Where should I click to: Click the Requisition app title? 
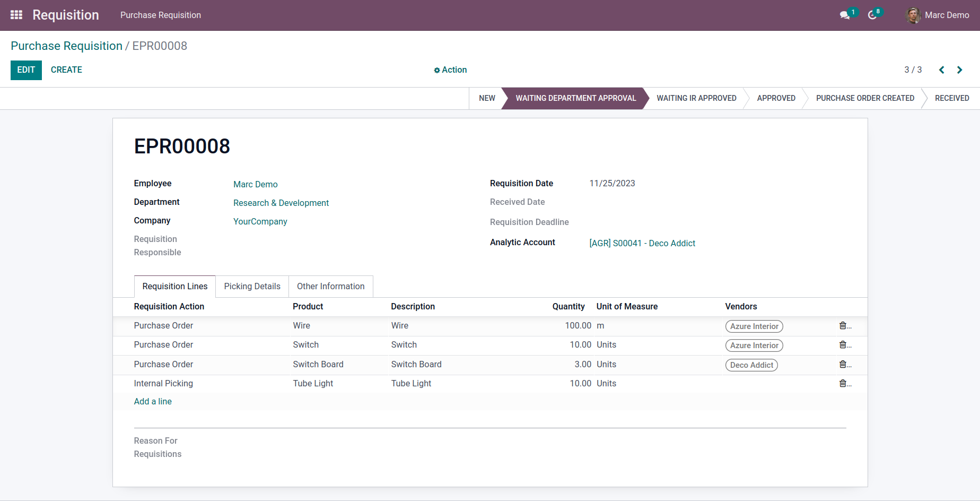[x=66, y=15]
